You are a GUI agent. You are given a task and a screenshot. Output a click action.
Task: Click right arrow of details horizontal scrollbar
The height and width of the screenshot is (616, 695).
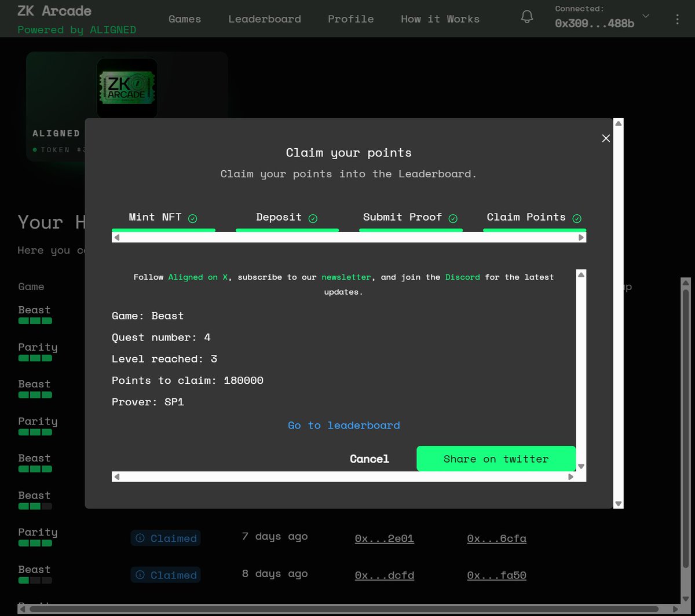point(570,476)
